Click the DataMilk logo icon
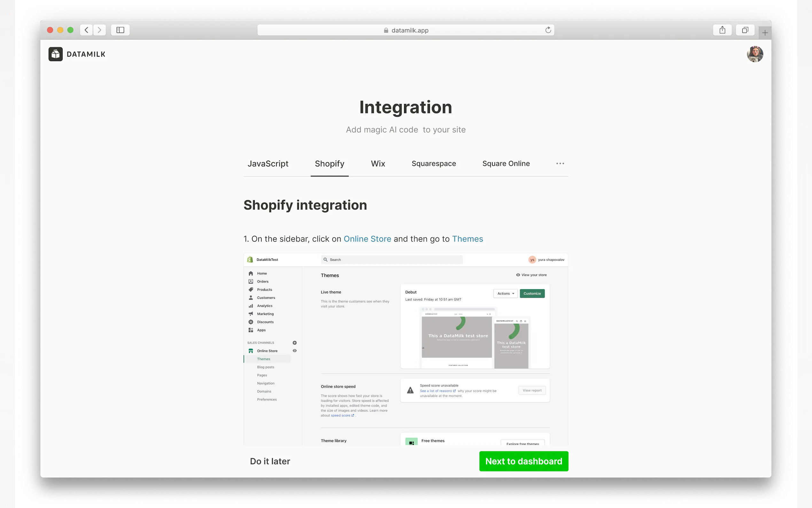Viewport: 812px width, 508px height. point(55,54)
